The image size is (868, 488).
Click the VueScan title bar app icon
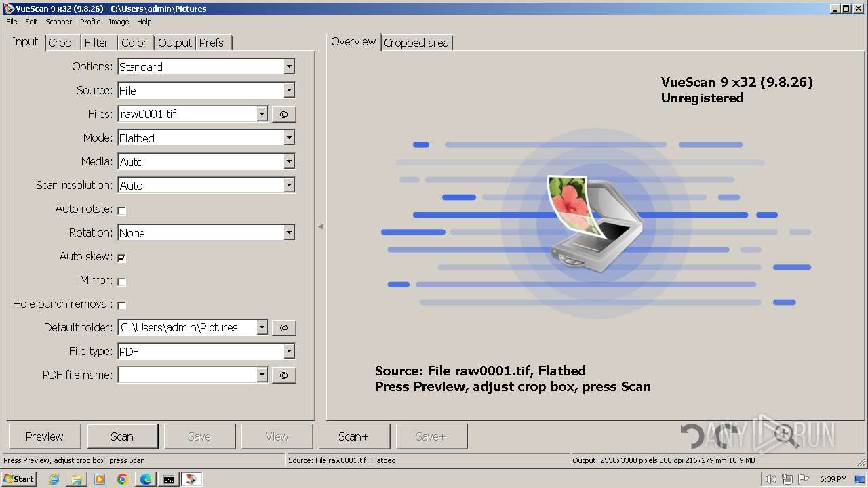pos(9,9)
